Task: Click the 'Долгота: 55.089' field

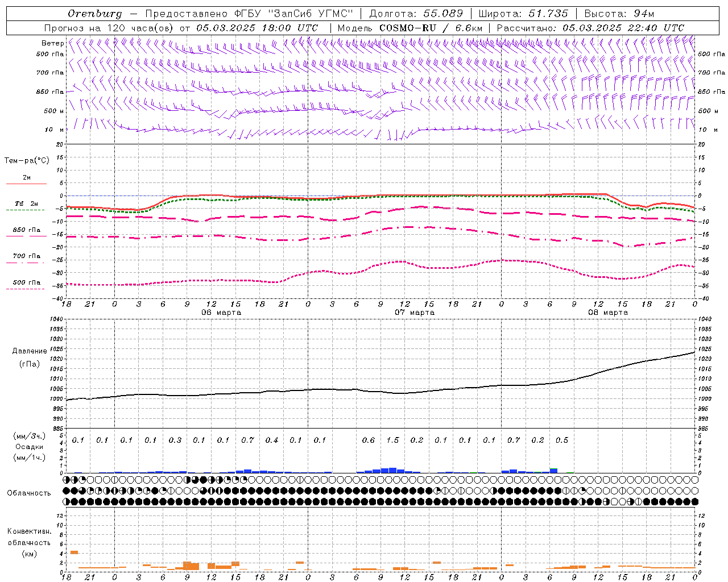Action: pos(416,14)
